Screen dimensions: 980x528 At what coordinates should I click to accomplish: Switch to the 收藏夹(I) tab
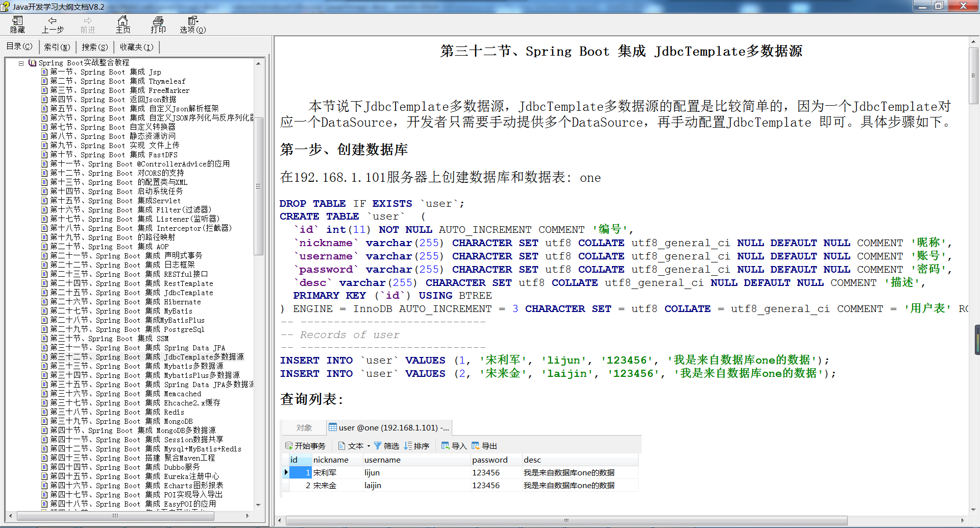click(136, 47)
